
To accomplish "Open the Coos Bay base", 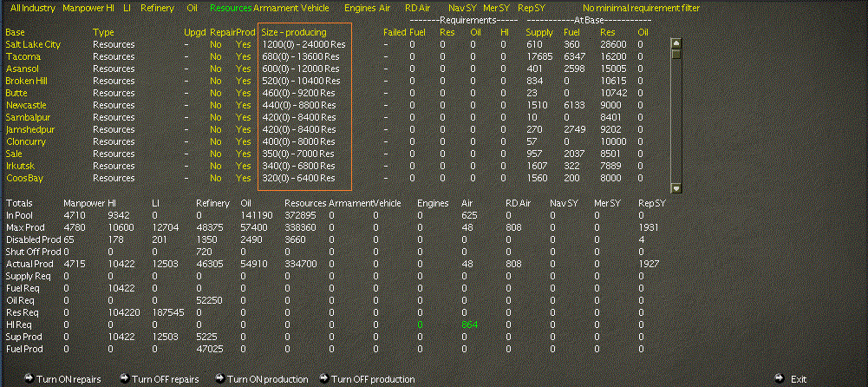I will tap(24, 178).
